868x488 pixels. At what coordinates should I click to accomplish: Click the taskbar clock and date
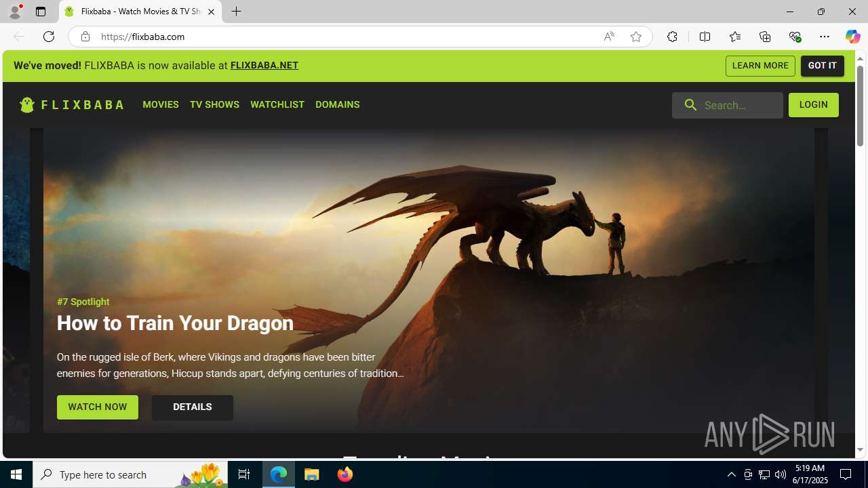coord(810,474)
